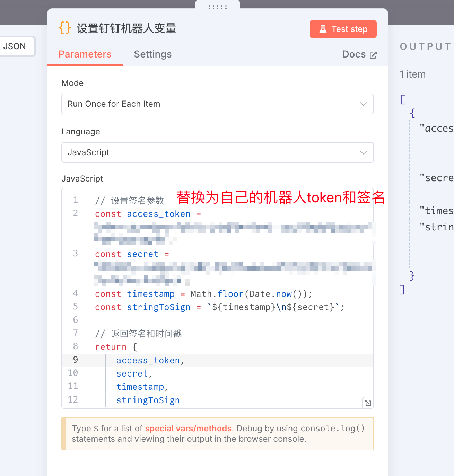
Task: Click the flask icon in Test step button
Action: coord(323,29)
